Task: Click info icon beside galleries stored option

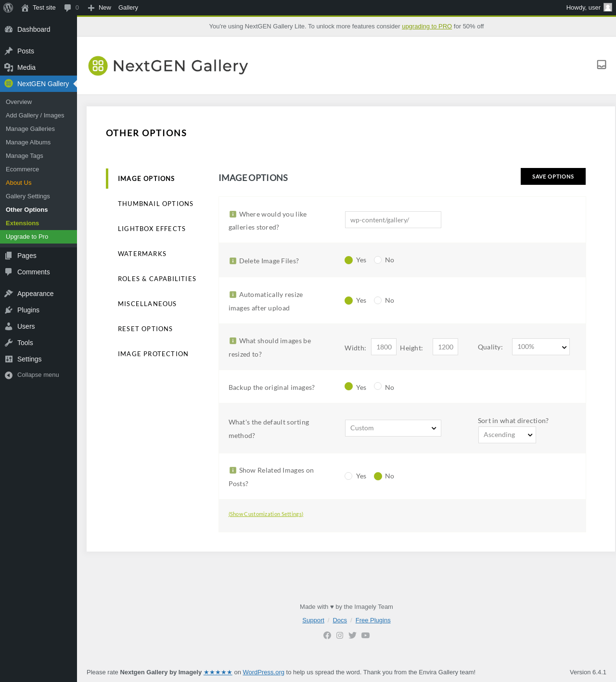Action: [233, 214]
